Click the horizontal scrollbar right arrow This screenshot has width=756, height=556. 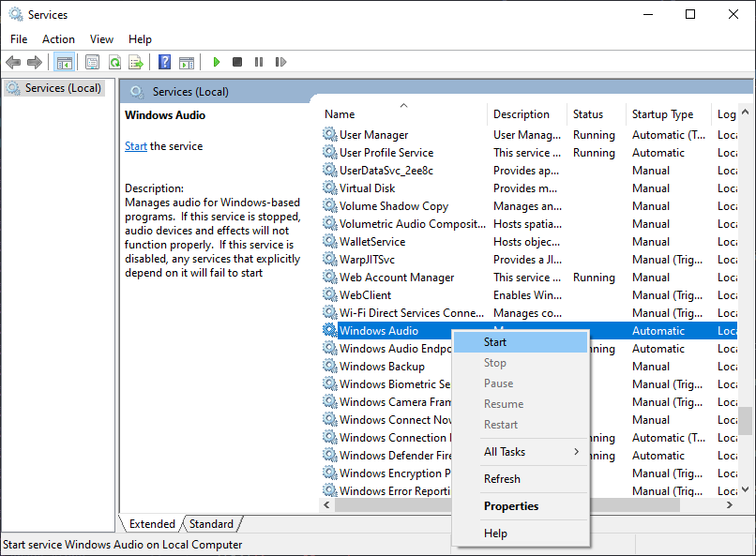point(730,504)
